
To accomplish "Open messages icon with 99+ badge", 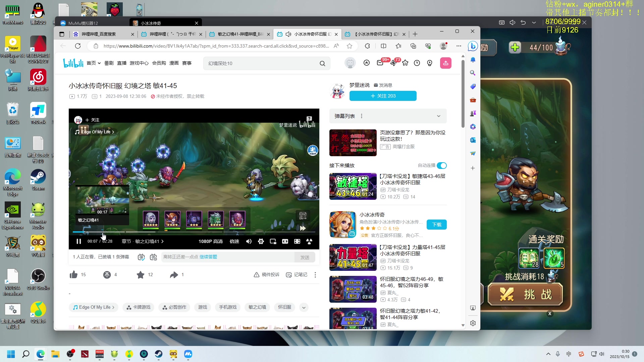I will [380, 63].
